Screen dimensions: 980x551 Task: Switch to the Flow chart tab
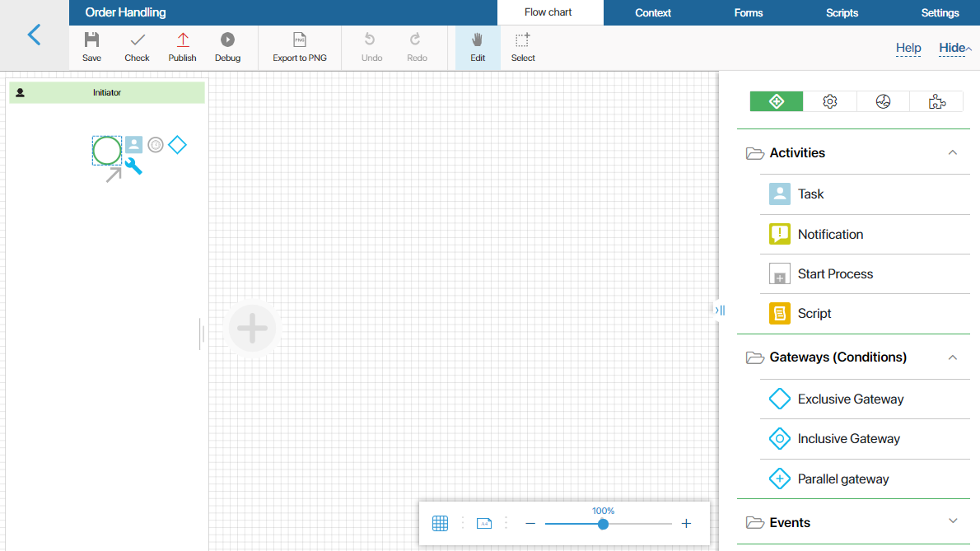[x=548, y=12]
